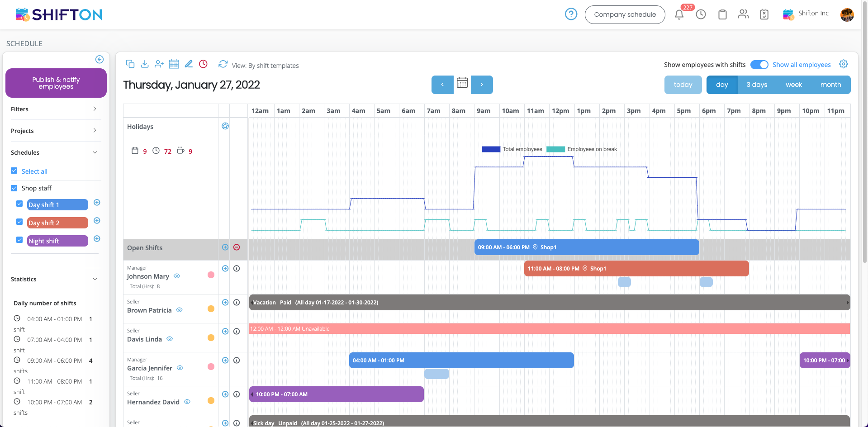868x427 pixels.
Task: Click the red clock icon in toolbar
Action: tap(204, 64)
